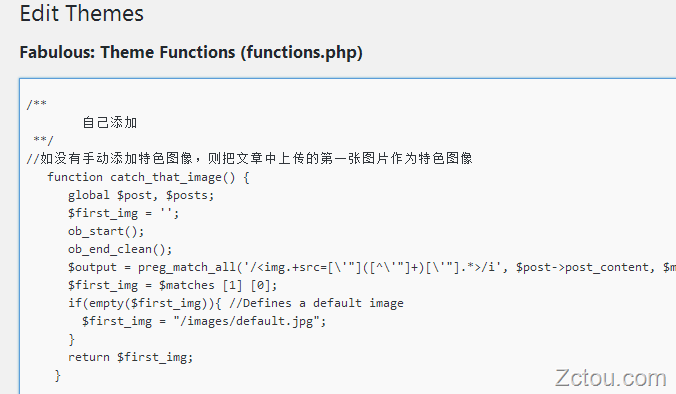Click the 自己添加 comment text in editor
This screenshot has width=676, height=394.
pos(110,122)
